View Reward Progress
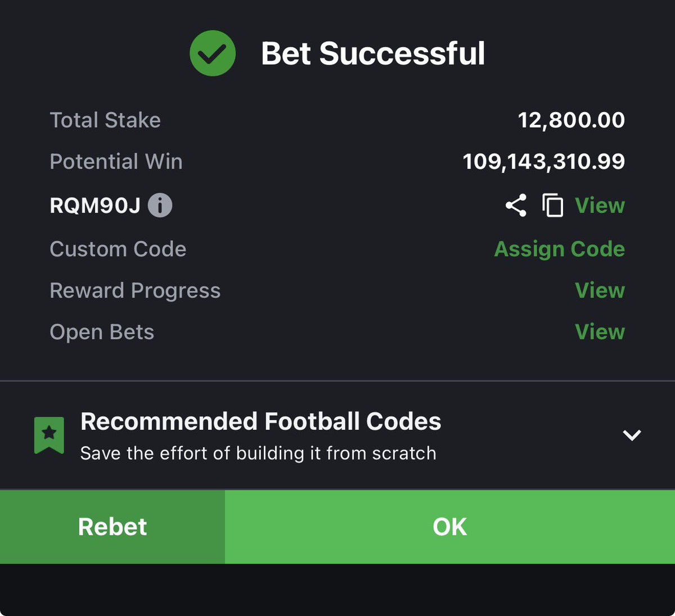675x616 pixels. click(x=600, y=290)
